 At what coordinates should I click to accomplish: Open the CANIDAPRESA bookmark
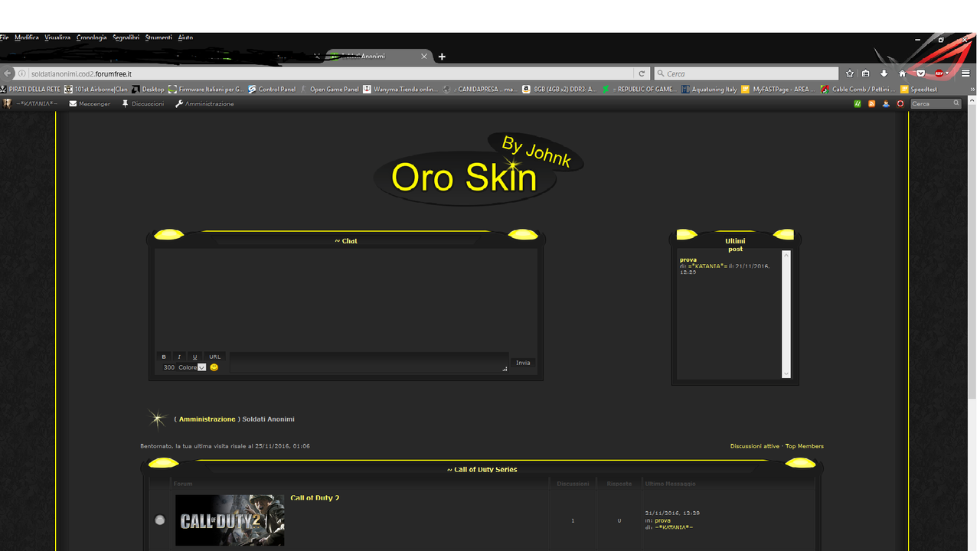tap(479, 90)
